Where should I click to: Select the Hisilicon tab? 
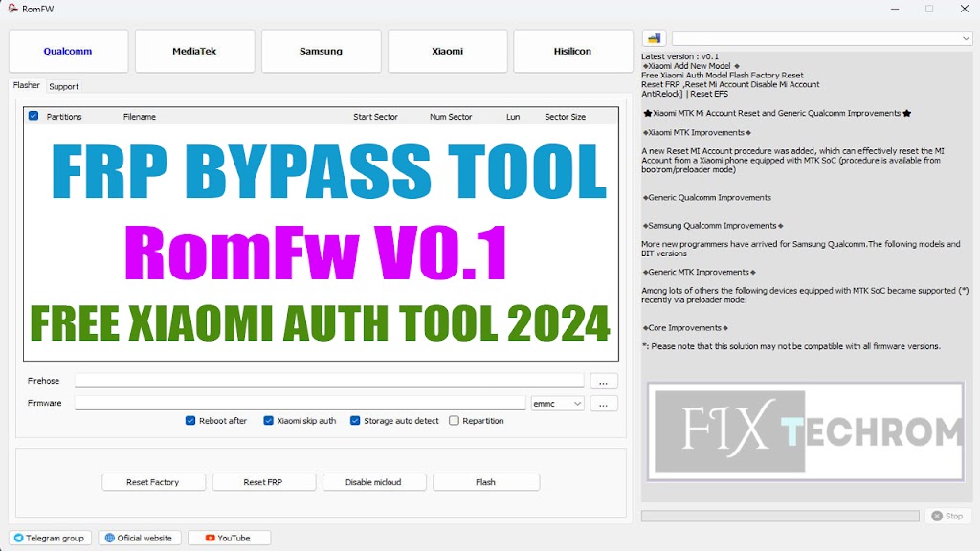click(x=572, y=52)
